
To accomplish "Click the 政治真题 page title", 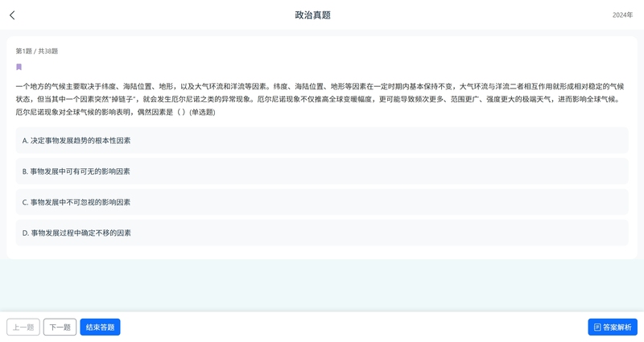I will pos(313,15).
